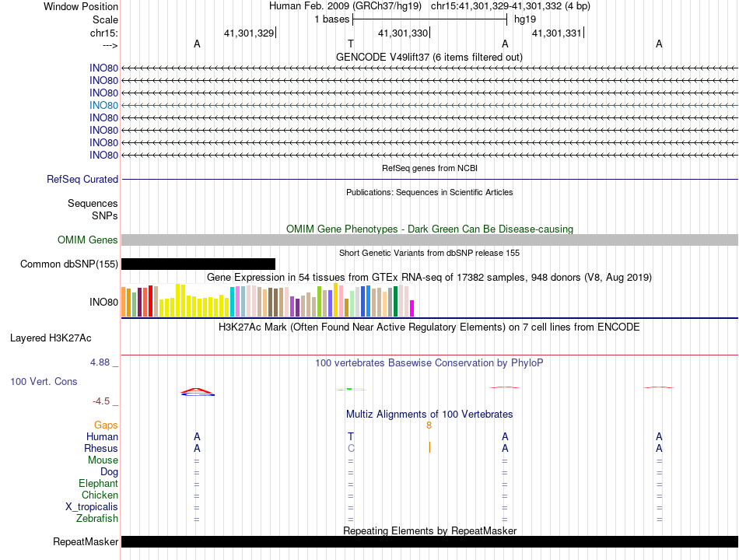
Task: Click the black RepeatMasker element bar
Action: (430, 541)
